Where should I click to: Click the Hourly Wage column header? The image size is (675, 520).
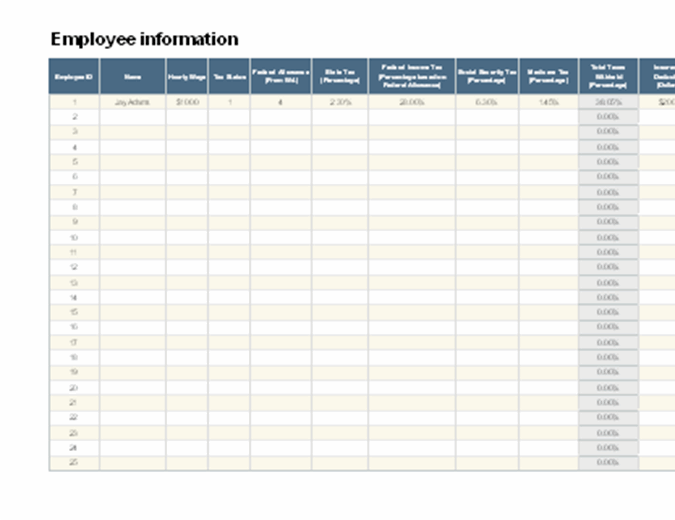186,76
